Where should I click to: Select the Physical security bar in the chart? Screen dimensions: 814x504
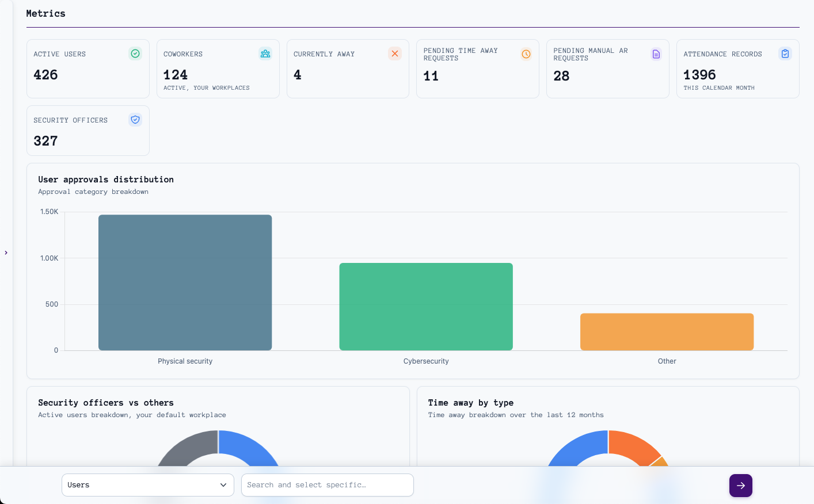coord(185,282)
